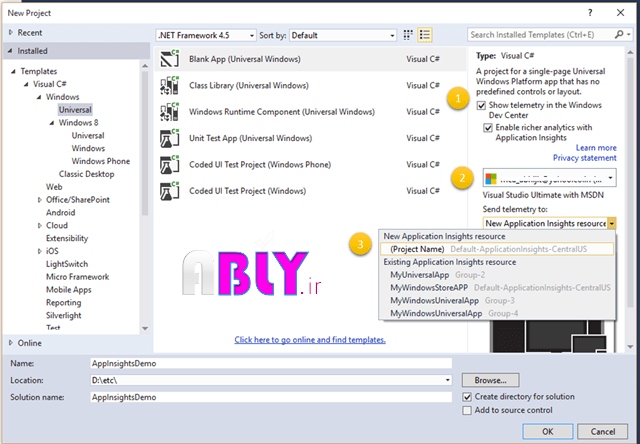Click the app preview thumbnail image
640x444 pixels.
[x=553, y=337]
